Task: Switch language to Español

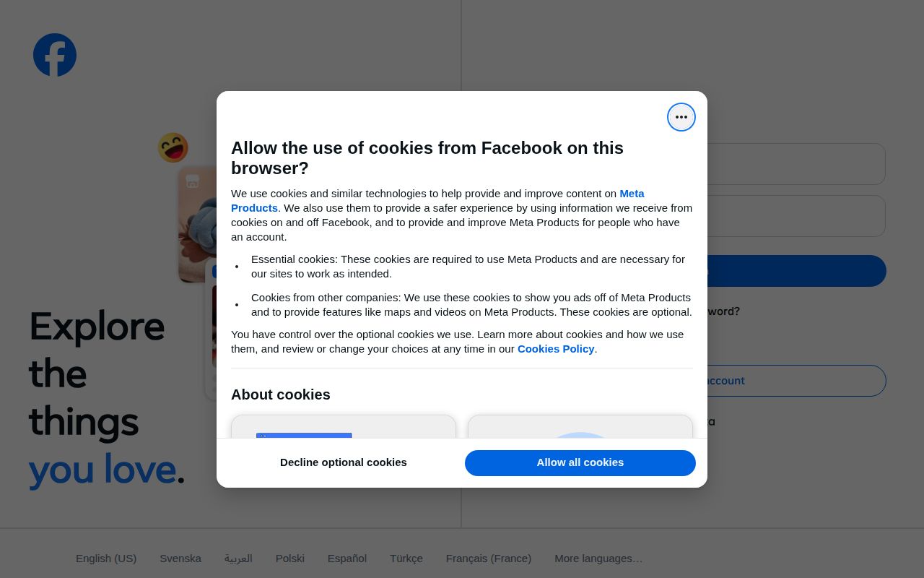Action: (x=347, y=558)
